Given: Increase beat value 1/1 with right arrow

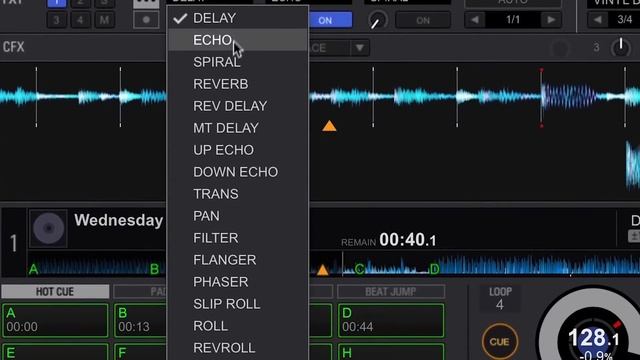Looking at the screenshot, I should tap(551, 20).
